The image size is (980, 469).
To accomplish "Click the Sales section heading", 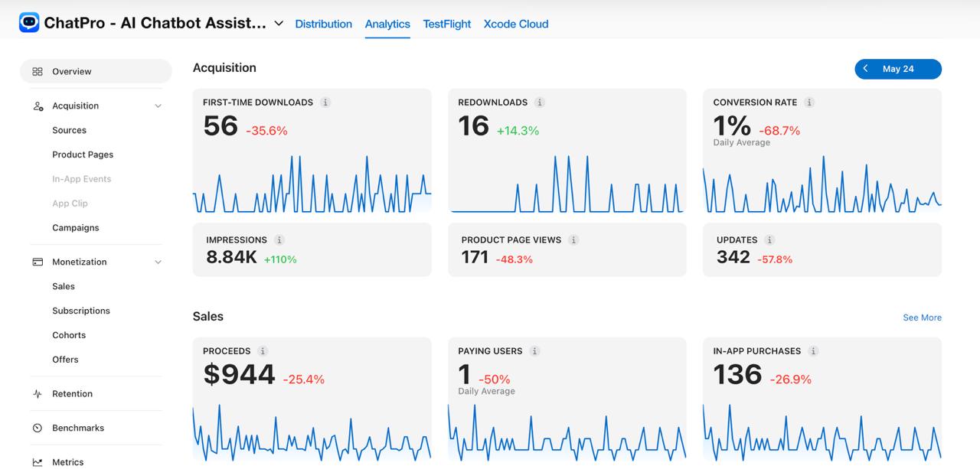I will [x=208, y=316].
